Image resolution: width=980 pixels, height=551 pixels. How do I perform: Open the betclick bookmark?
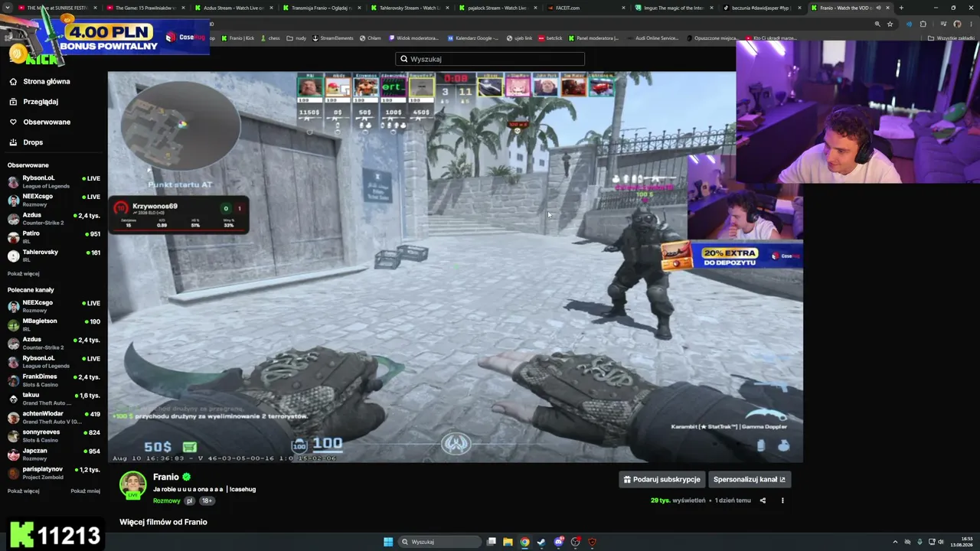pyautogui.click(x=550, y=38)
